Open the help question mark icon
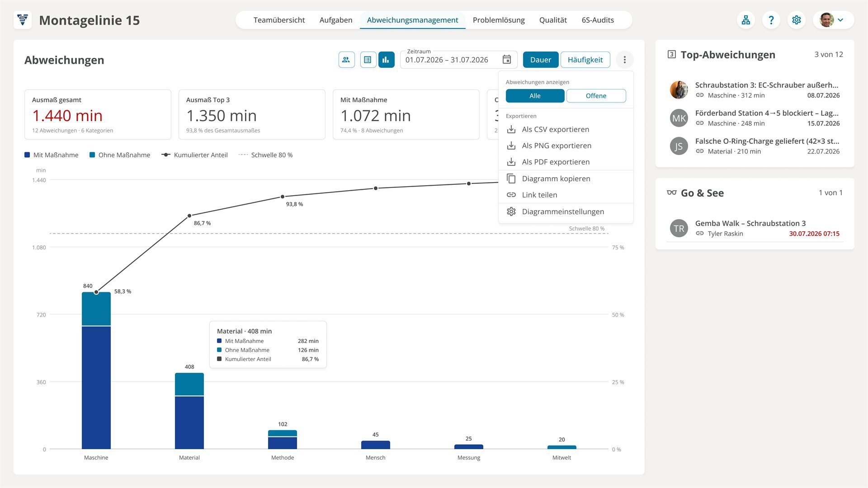Viewport: 868px width, 488px height. point(771,20)
